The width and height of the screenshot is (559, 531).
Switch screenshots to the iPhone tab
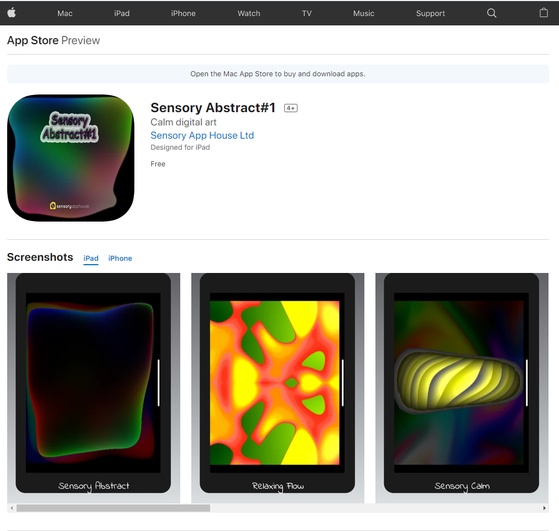coord(120,258)
